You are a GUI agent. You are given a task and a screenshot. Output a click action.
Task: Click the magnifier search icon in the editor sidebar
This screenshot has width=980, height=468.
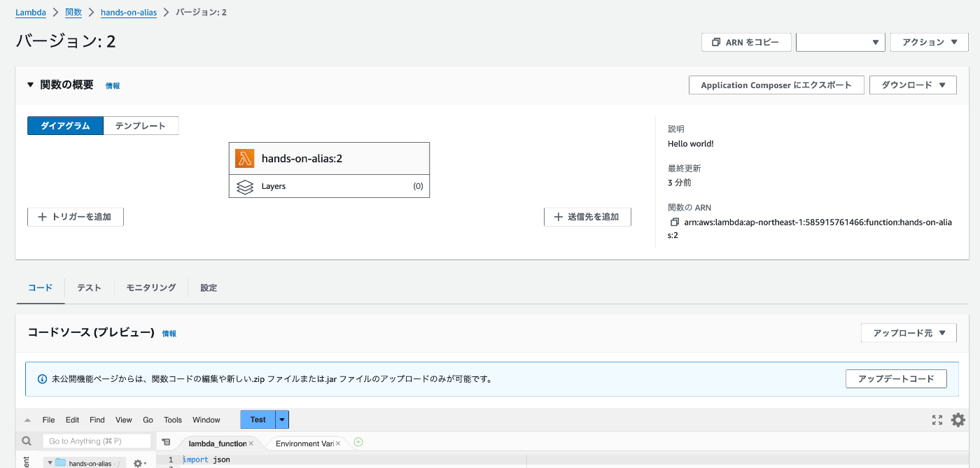pos(27,441)
